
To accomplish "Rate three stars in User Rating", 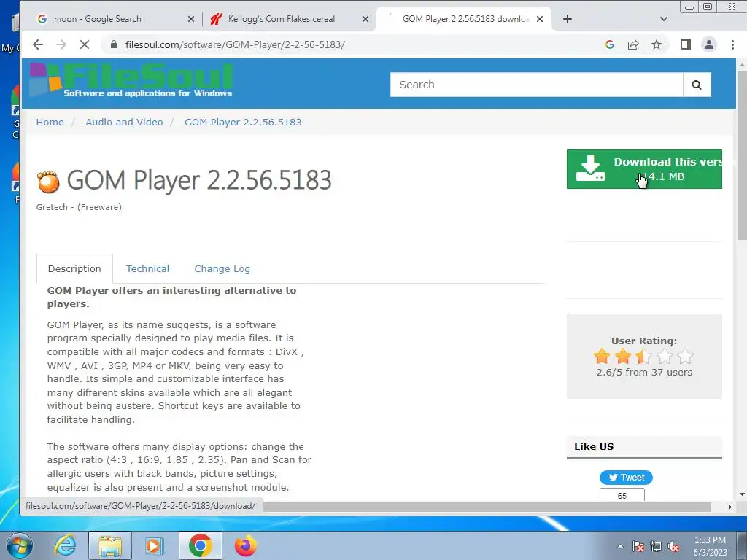I will (x=643, y=356).
